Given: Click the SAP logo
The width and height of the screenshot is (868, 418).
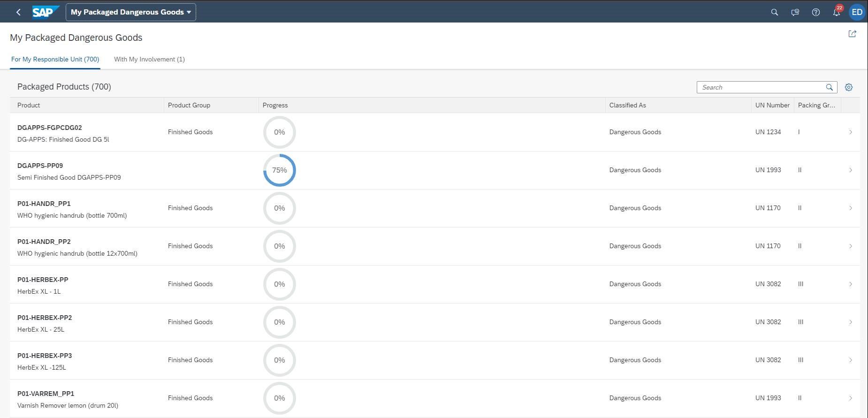Looking at the screenshot, I should pyautogui.click(x=46, y=12).
